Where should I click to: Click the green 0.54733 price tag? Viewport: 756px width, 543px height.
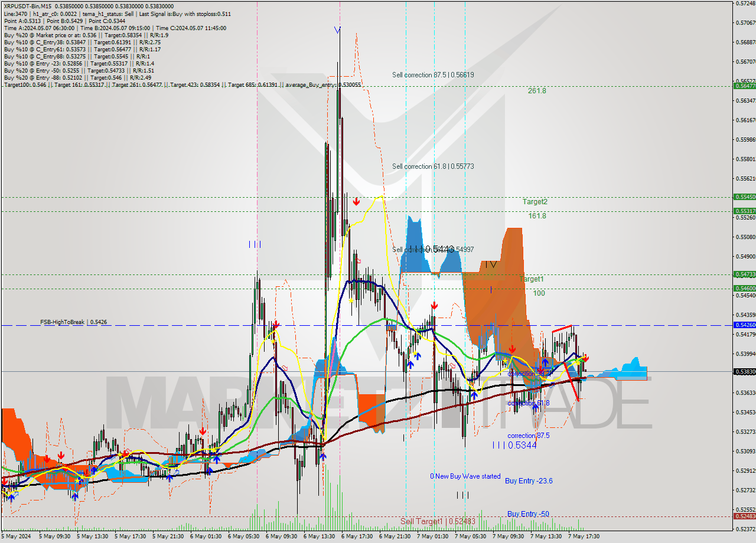pyautogui.click(x=744, y=274)
